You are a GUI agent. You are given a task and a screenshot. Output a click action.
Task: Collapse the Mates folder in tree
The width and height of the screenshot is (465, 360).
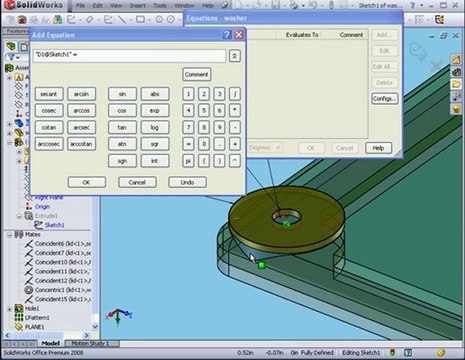[x=9, y=235]
